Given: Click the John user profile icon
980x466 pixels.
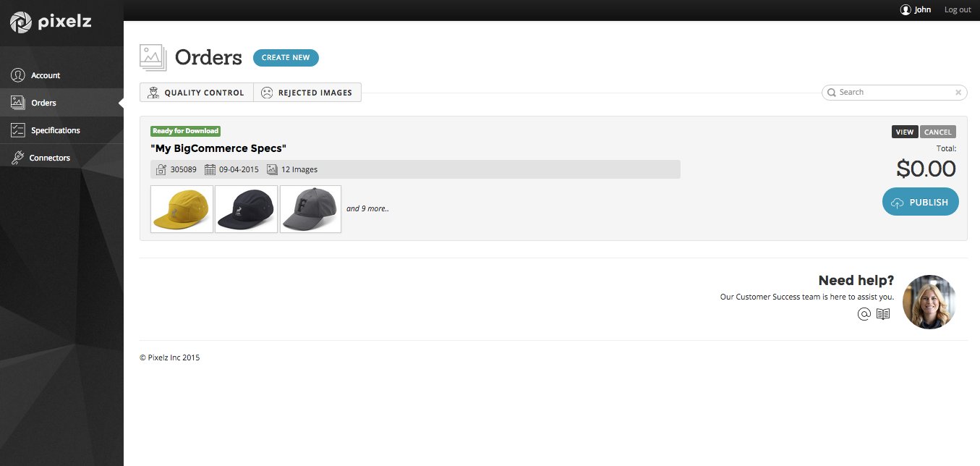Looking at the screenshot, I should pos(906,10).
